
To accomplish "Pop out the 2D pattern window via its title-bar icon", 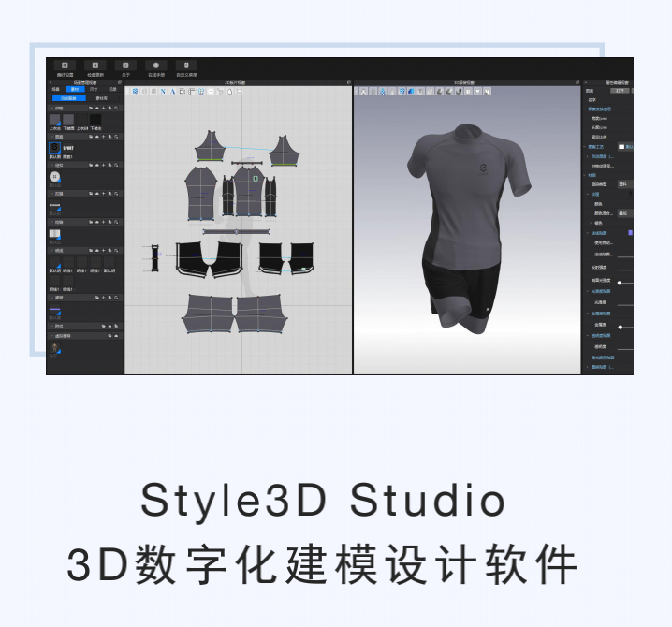I will [x=349, y=82].
